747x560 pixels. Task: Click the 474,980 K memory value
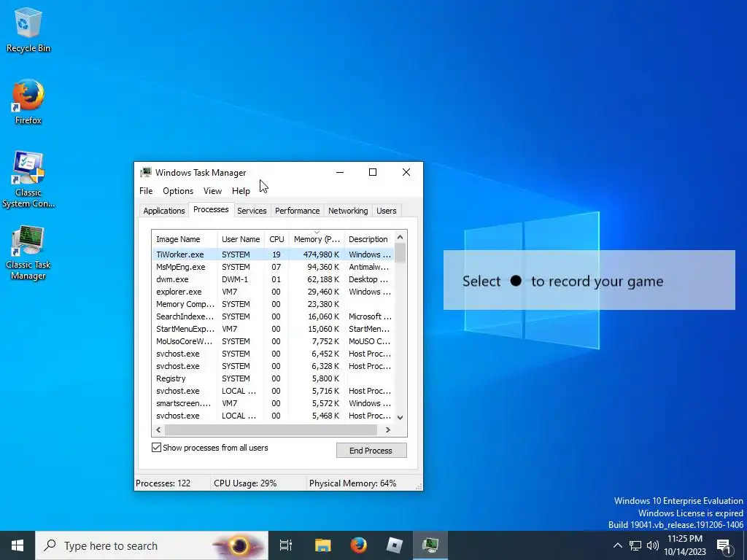(x=321, y=254)
